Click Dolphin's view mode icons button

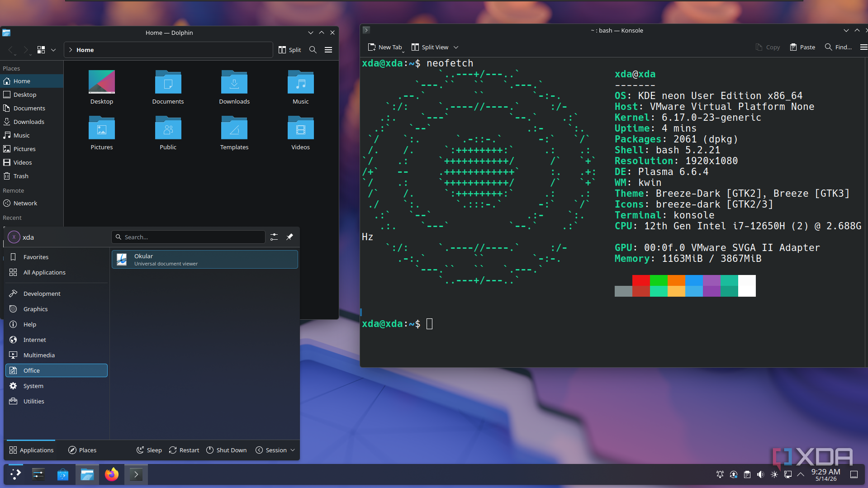(41, 50)
